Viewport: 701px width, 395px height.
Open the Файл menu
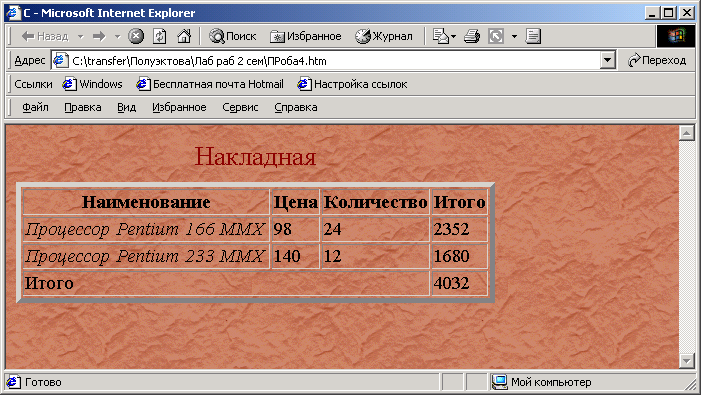pos(35,107)
